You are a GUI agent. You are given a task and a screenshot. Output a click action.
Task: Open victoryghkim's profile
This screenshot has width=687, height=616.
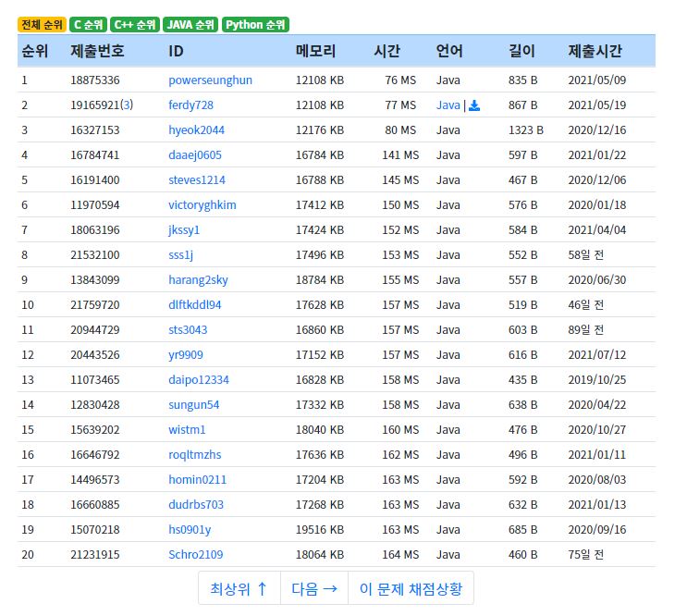coord(202,205)
